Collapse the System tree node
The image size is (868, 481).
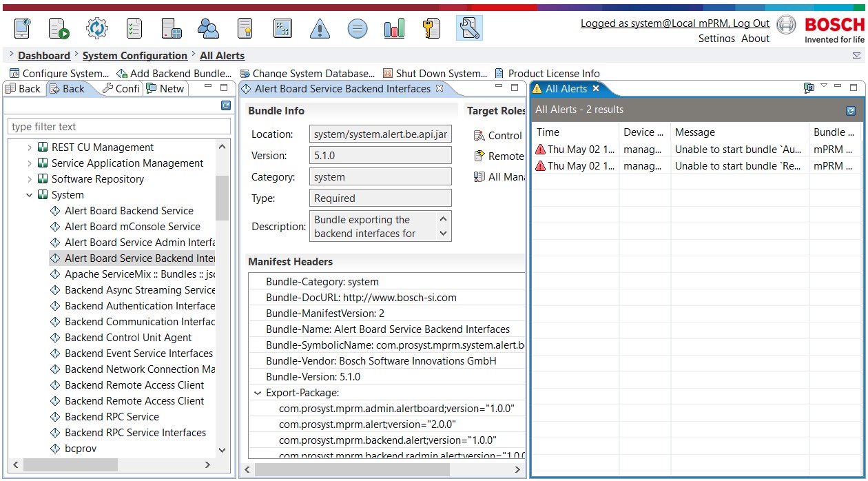pyautogui.click(x=30, y=195)
